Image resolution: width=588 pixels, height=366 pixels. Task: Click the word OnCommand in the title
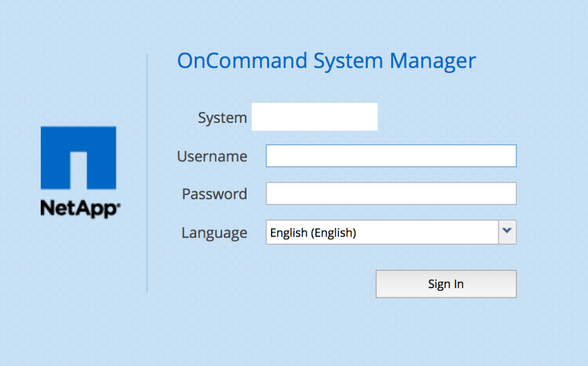[x=242, y=61]
